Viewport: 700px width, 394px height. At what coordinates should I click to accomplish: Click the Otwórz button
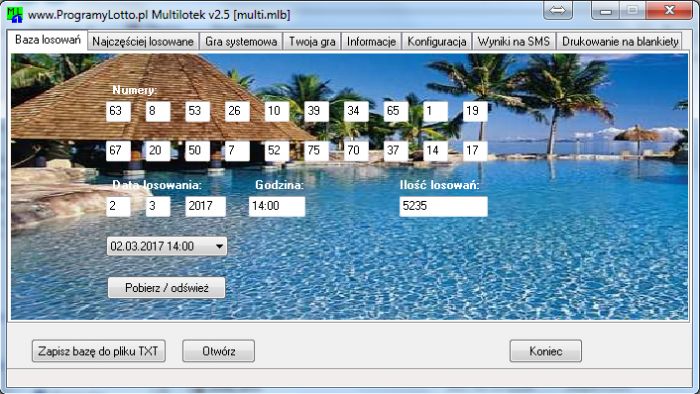[x=219, y=351]
